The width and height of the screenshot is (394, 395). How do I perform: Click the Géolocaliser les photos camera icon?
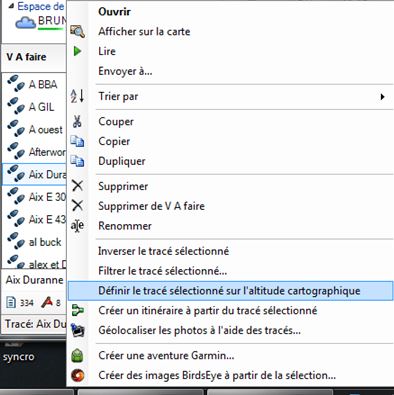tap(77, 330)
